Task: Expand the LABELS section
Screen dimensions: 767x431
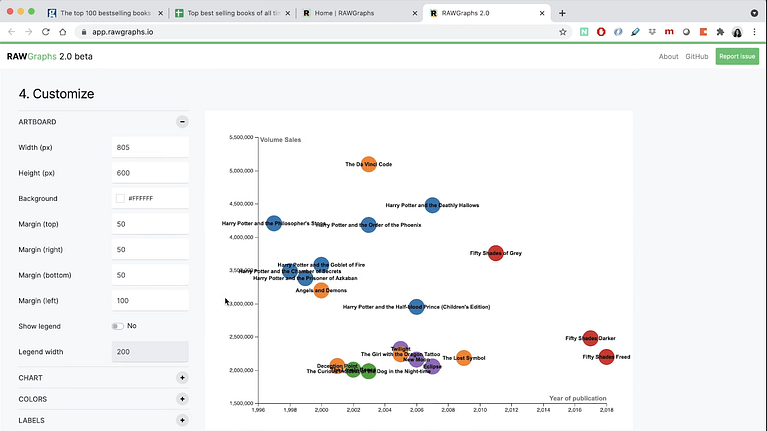Action: click(182, 420)
